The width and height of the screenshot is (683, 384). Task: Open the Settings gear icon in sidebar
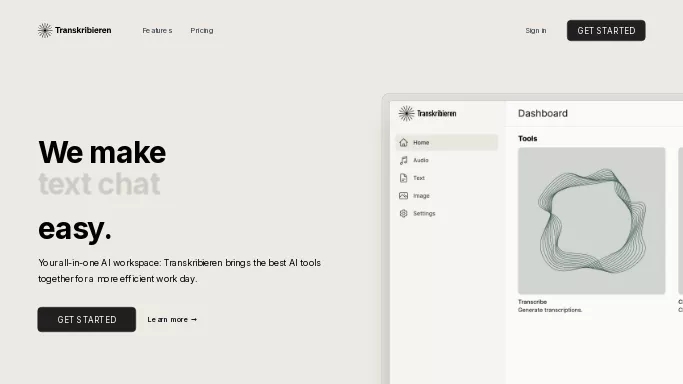pos(403,213)
